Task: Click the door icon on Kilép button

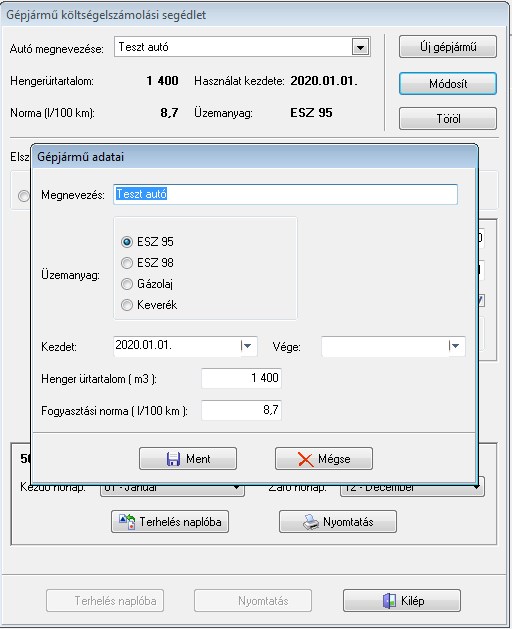Action: point(389,601)
